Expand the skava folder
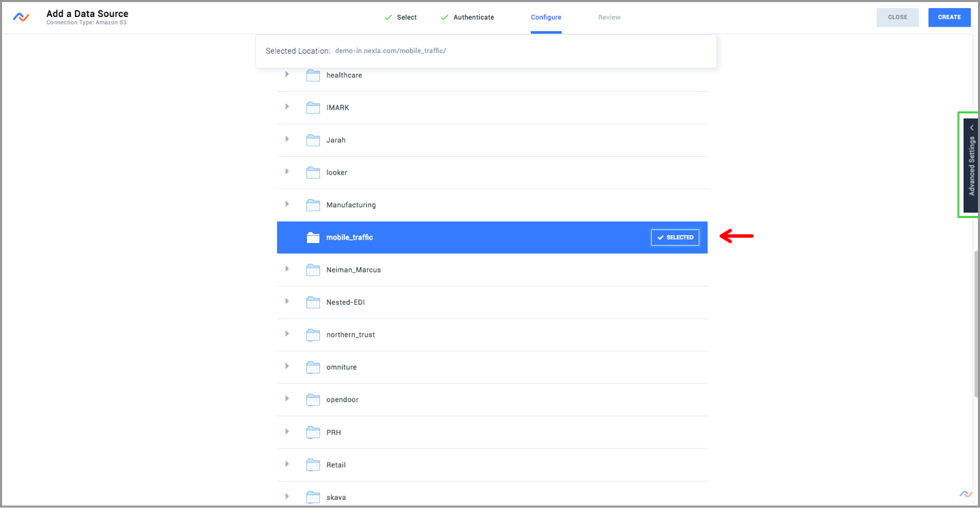This screenshot has width=980, height=508. pyautogui.click(x=287, y=496)
